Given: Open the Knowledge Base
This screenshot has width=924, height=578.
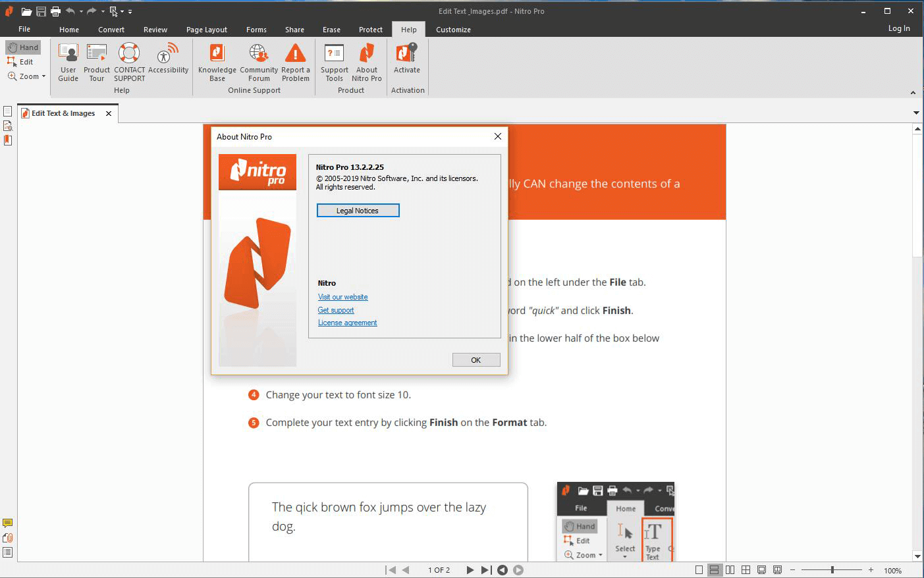Looking at the screenshot, I should point(217,63).
